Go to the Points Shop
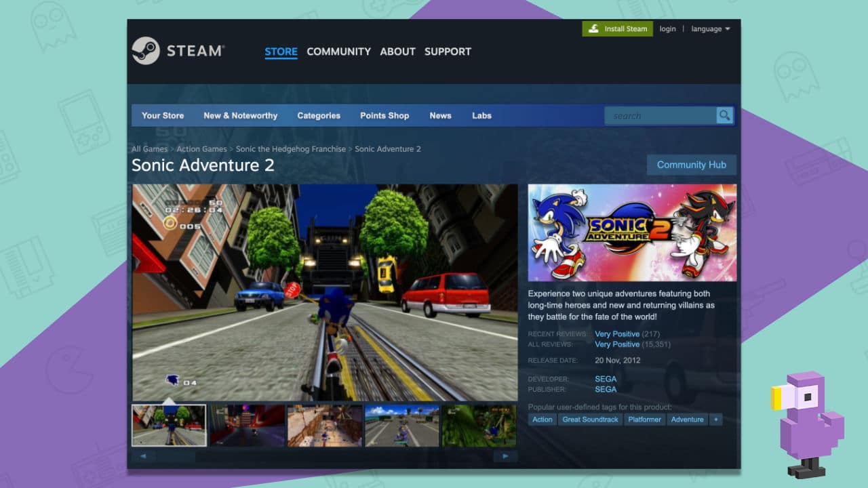 [x=384, y=115]
